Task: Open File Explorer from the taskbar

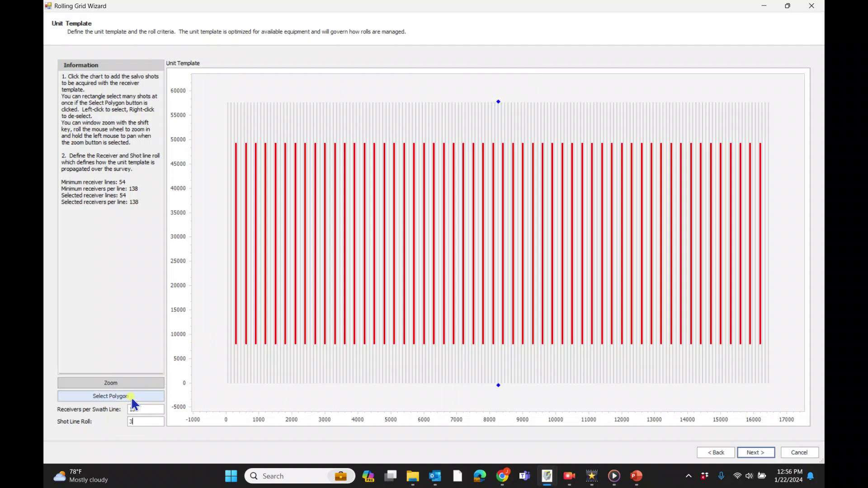Action: pyautogui.click(x=412, y=476)
